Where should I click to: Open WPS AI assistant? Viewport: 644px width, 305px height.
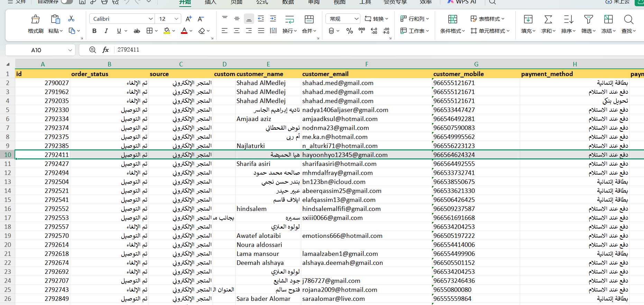(x=462, y=2)
